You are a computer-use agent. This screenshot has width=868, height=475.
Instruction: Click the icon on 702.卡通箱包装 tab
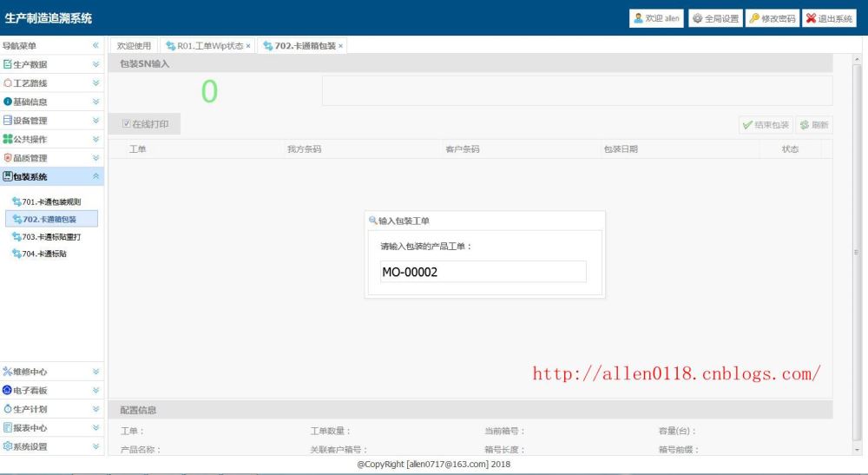click(268, 46)
